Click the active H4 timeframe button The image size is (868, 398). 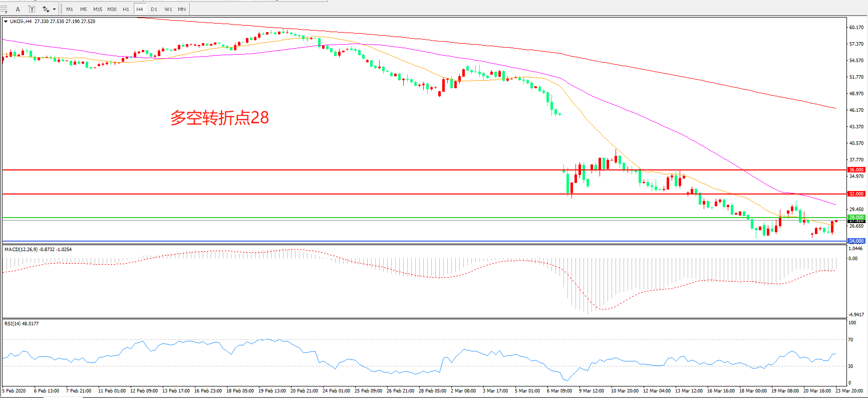pos(140,9)
